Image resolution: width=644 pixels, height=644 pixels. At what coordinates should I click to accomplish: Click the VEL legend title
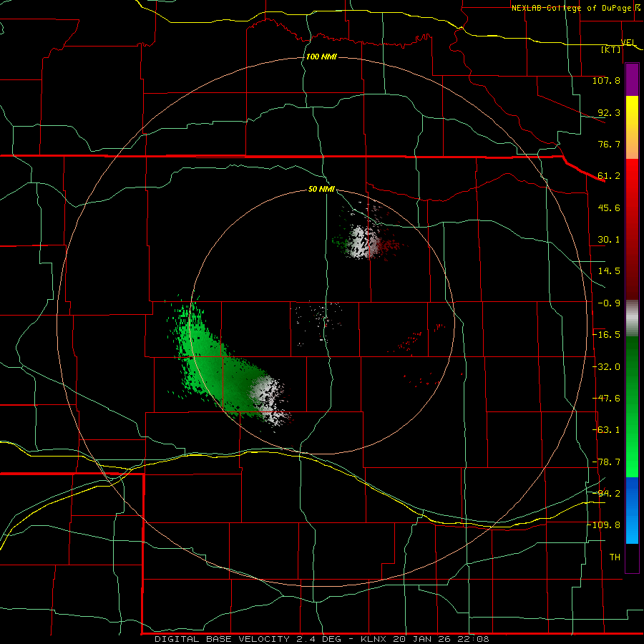tap(628, 42)
